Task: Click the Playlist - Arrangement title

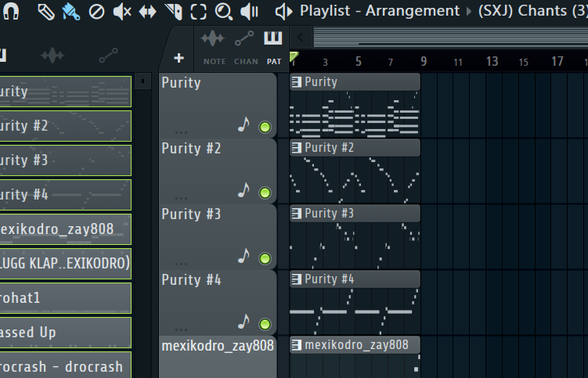Action: 380,11
